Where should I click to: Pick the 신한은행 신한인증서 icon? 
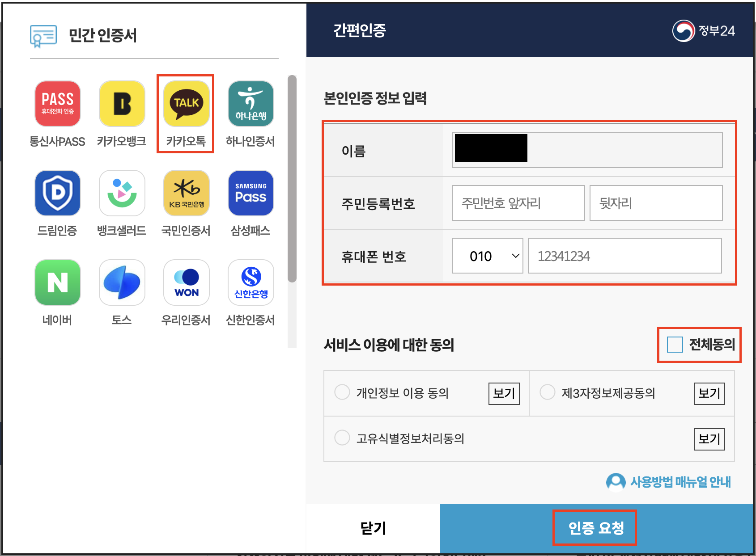tap(251, 282)
